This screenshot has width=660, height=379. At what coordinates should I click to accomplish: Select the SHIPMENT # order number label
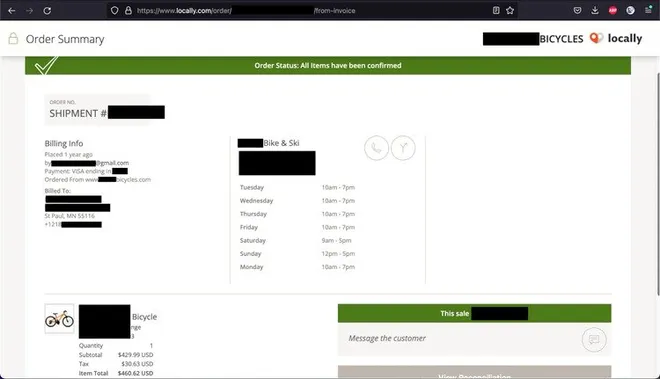[x=78, y=113]
